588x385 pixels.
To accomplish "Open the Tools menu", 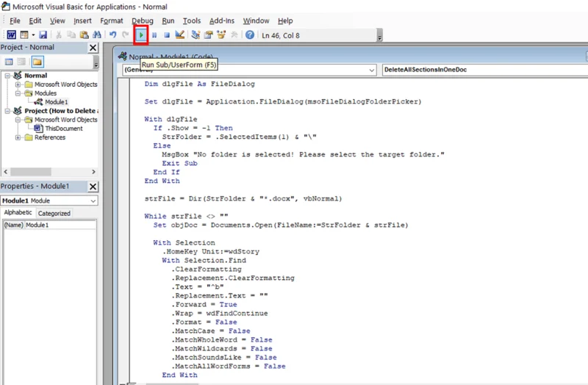I will [192, 21].
